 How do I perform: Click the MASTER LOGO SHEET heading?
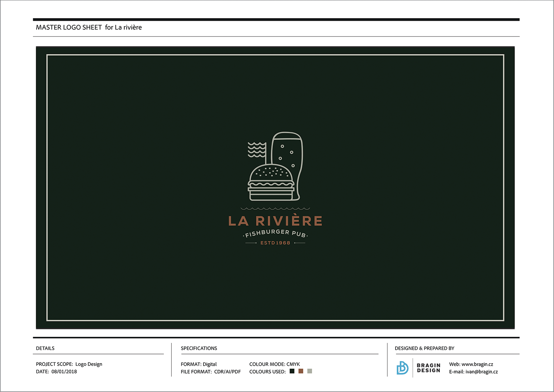tap(69, 27)
